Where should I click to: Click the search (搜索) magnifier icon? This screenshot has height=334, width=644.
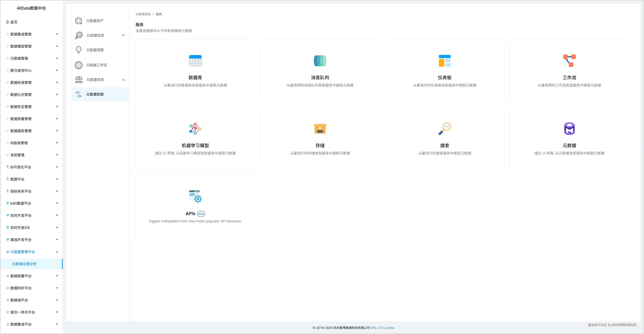[445, 129]
